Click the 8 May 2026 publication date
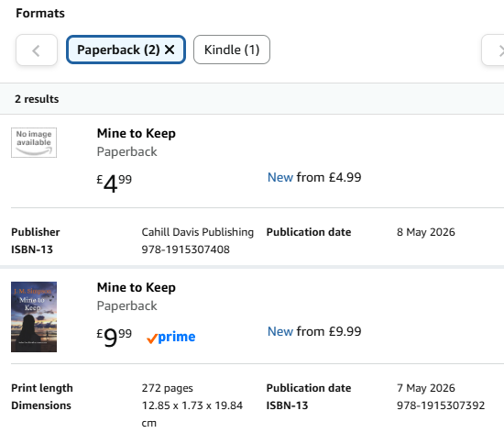This screenshot has height=433, width=504. pyautogui.click(x=426, y=232)
